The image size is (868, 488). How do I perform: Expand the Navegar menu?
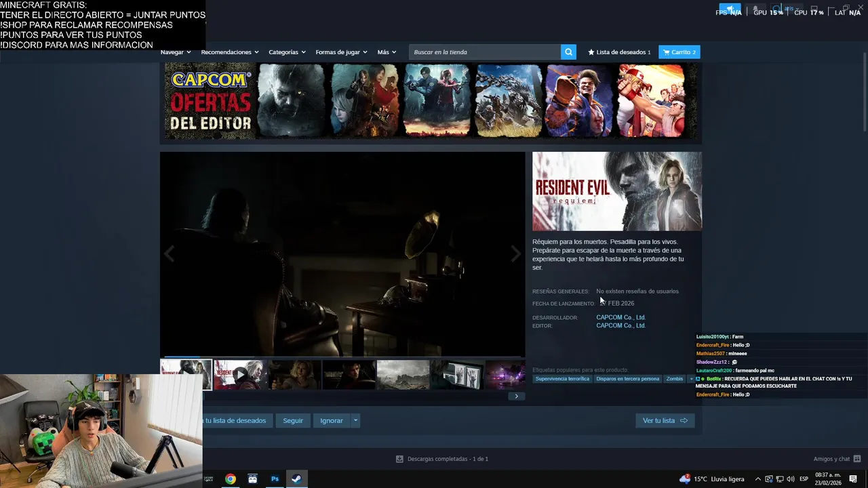tap(176, 52)
